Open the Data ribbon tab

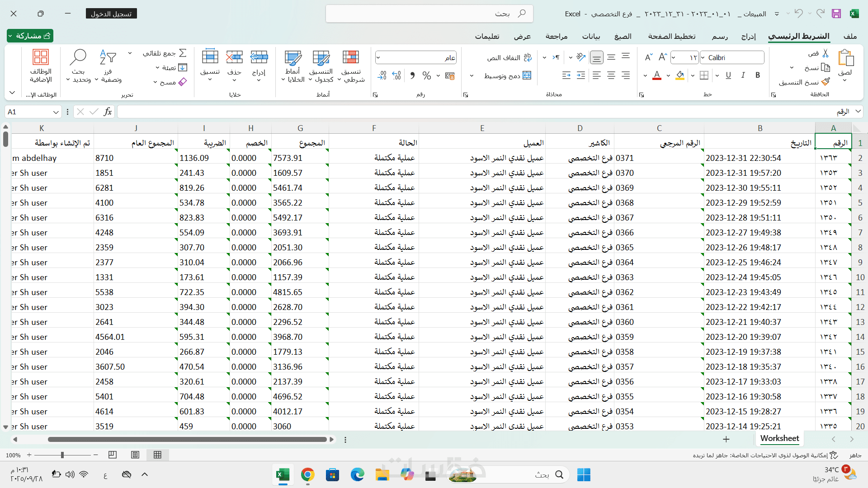point(591,36)
